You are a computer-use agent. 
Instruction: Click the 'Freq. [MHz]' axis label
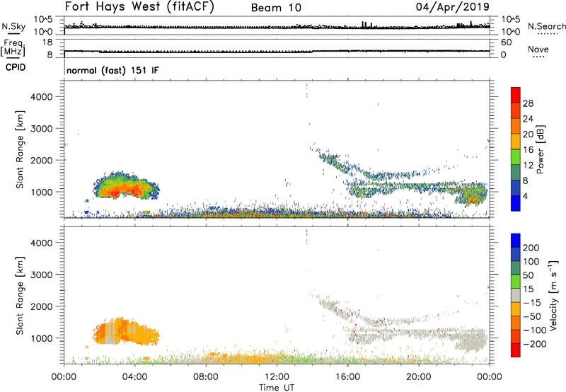13,47
